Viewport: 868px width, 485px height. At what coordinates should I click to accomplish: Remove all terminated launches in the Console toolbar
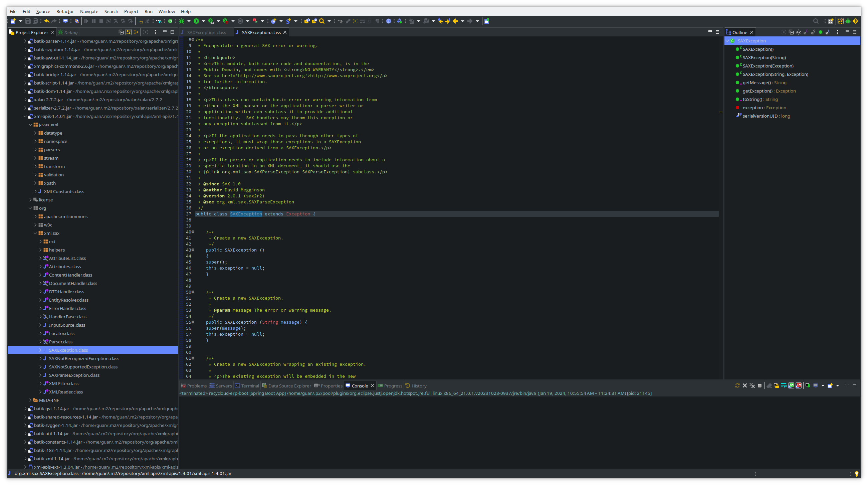[752, 385]
